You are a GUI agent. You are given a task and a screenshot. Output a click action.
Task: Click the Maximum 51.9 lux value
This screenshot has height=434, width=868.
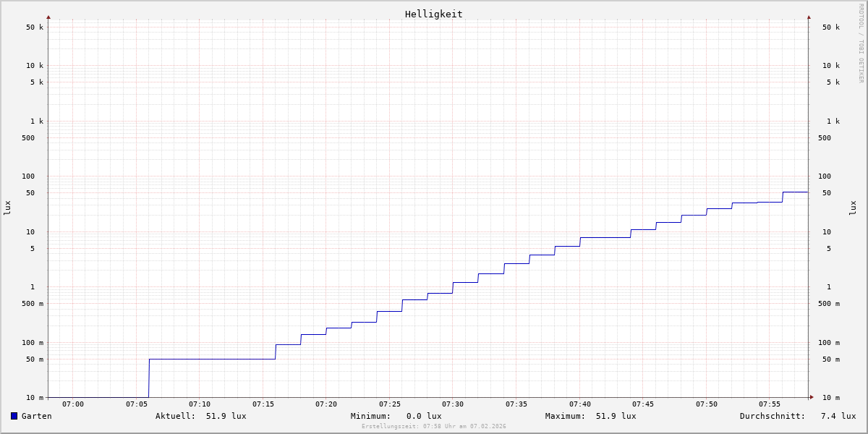click(x=616, y=416)
